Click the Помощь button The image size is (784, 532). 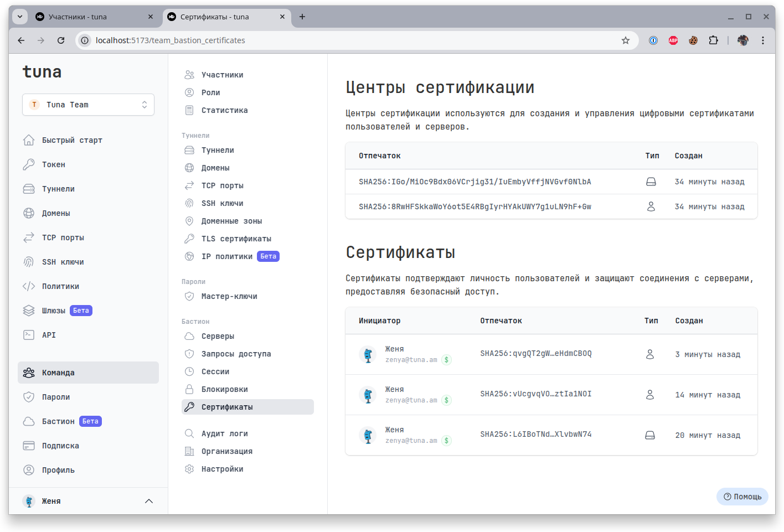[x=742, y=497]
